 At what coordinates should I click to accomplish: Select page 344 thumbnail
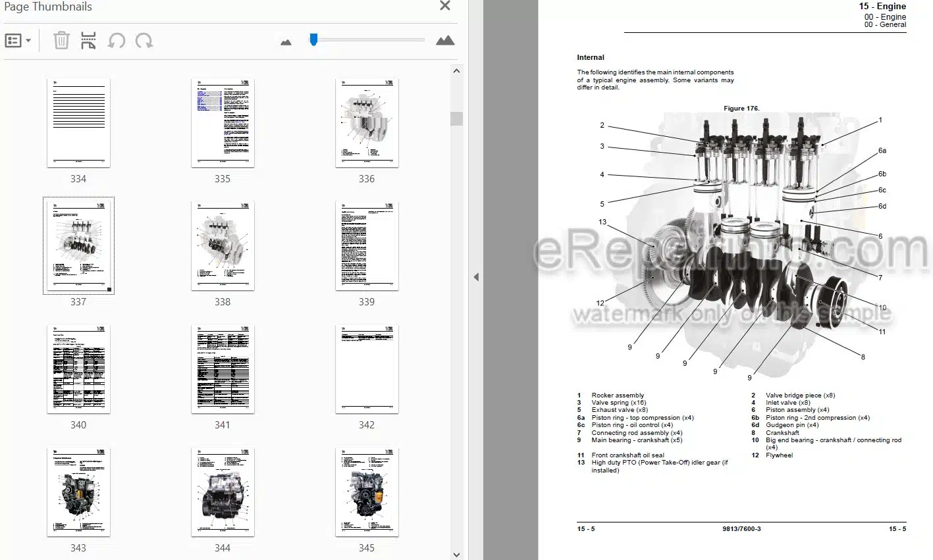click(223, 492)
